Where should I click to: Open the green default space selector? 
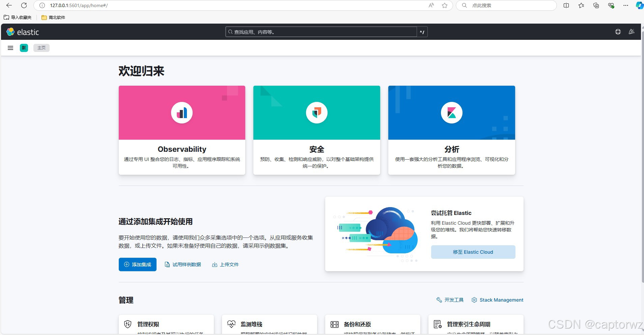[24, 48]
